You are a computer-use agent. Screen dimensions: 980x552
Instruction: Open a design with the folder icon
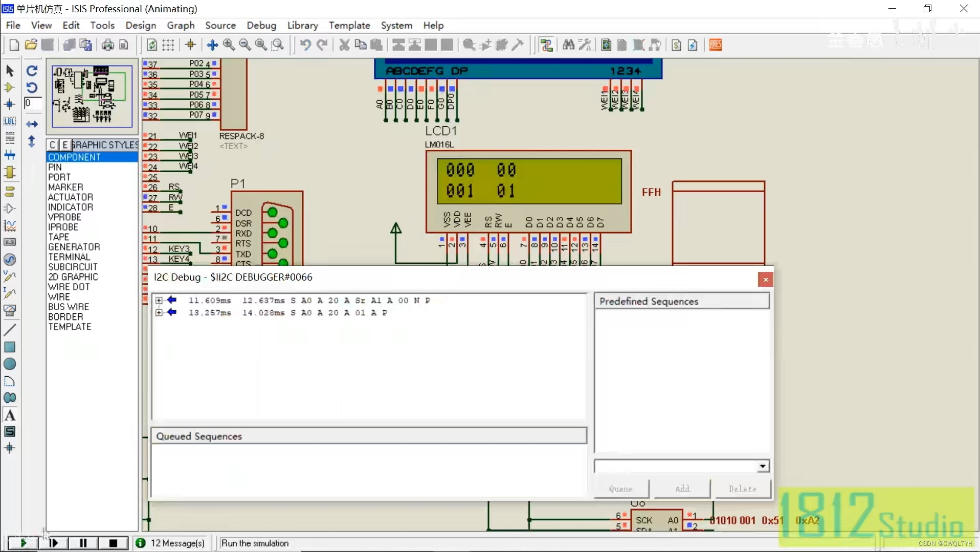pyautogui.click(x=31, y=45)
